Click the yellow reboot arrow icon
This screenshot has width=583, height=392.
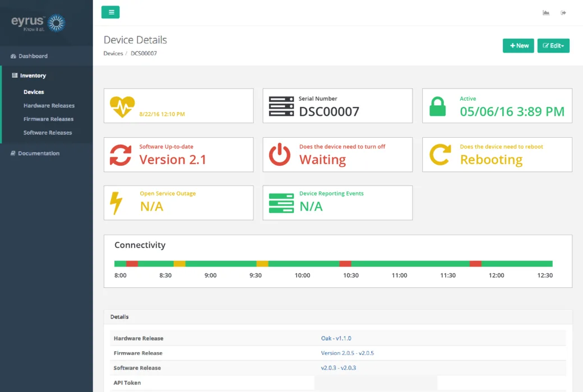440,155
